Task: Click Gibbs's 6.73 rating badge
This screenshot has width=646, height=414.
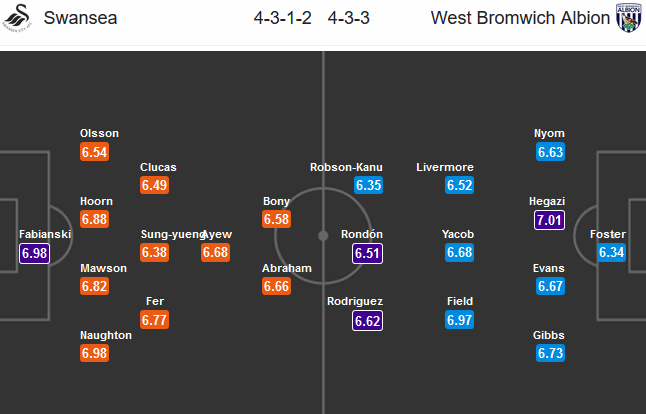Action: point(550,354)
